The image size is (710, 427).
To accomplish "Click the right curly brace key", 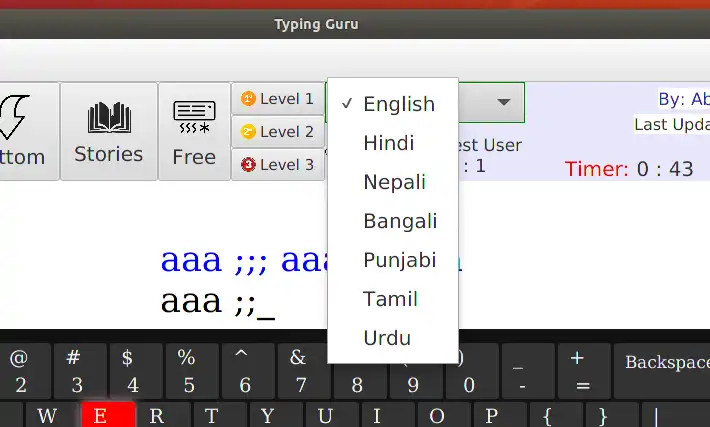I will [x=611, y=415].
